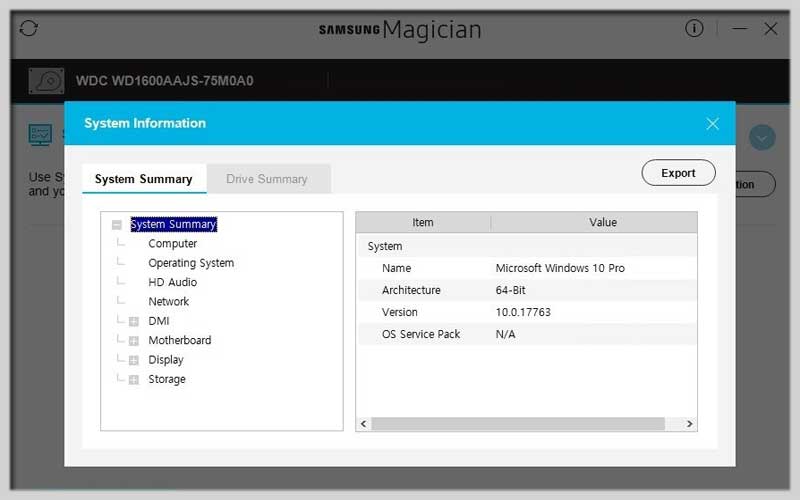Click the Microsoft Windows 10 Pro value
The width and height of the screenshot is (800, 500).
[x=560, y=268]
